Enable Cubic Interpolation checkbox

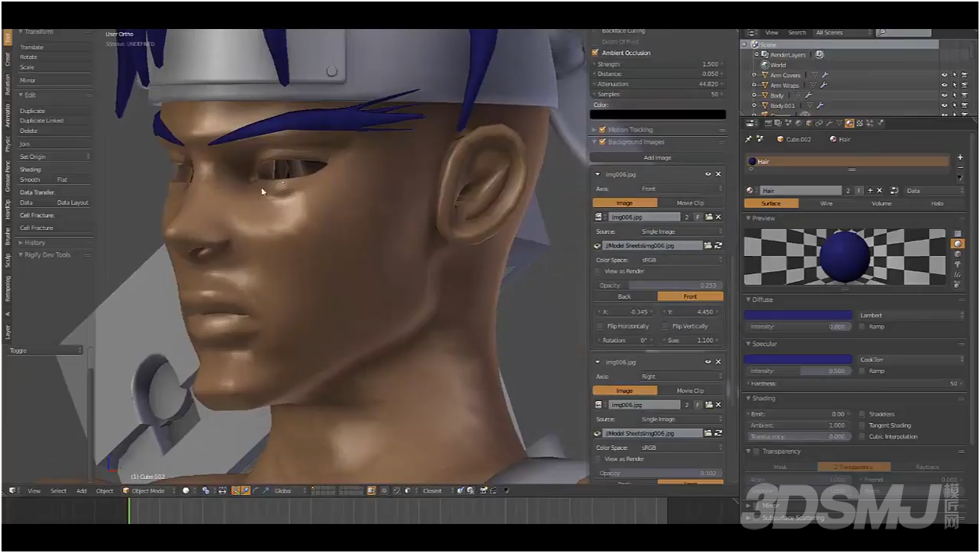(x=862, y=437)
